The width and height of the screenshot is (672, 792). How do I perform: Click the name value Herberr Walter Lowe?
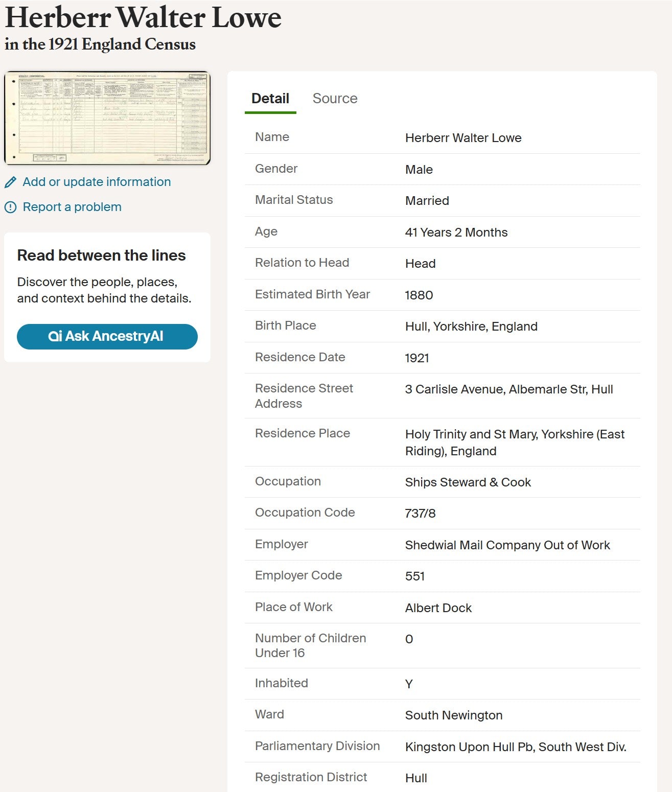(x=463, y=138)
